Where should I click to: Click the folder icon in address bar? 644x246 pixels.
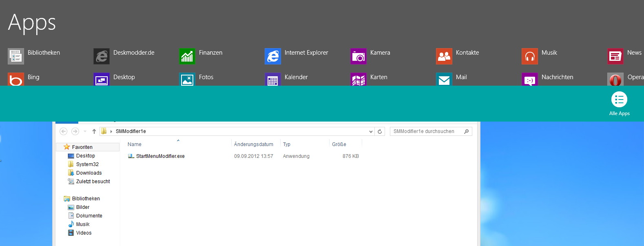click(104, 131)
